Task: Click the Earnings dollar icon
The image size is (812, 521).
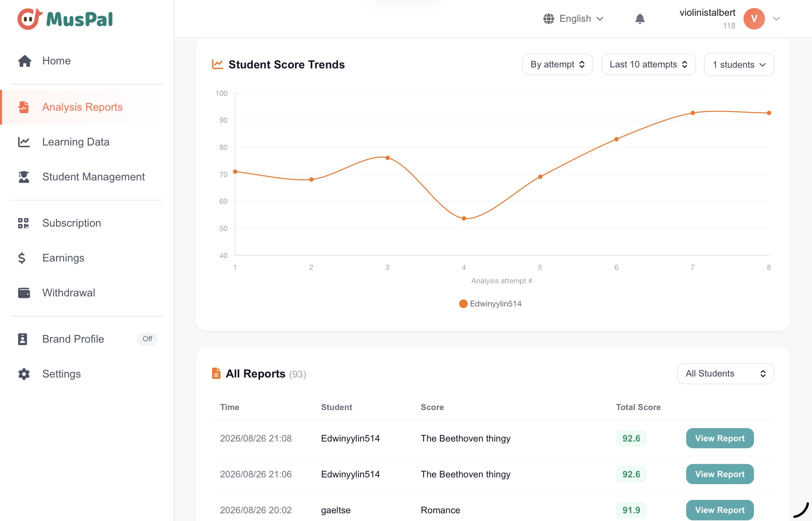Action: coord(22,258)
